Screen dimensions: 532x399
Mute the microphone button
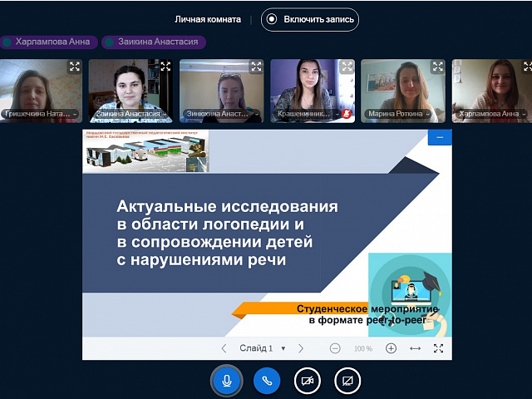point(225,381)
